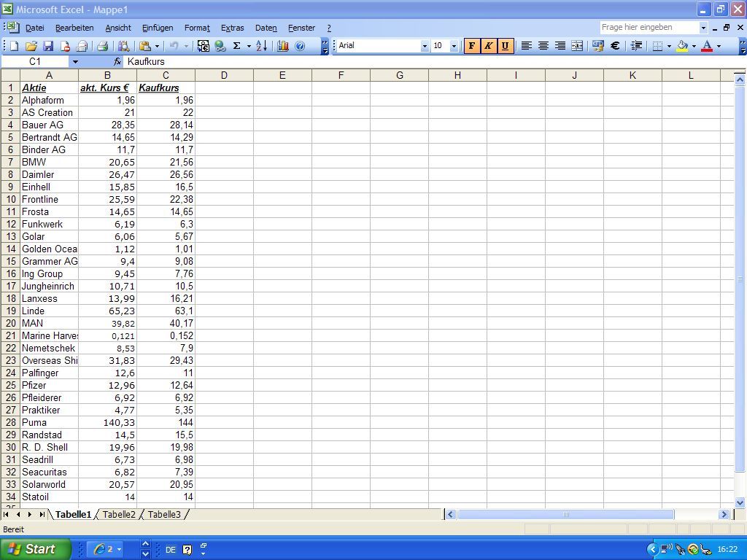Click the Euro conversion toolbar icon

(x=204, y=46)
